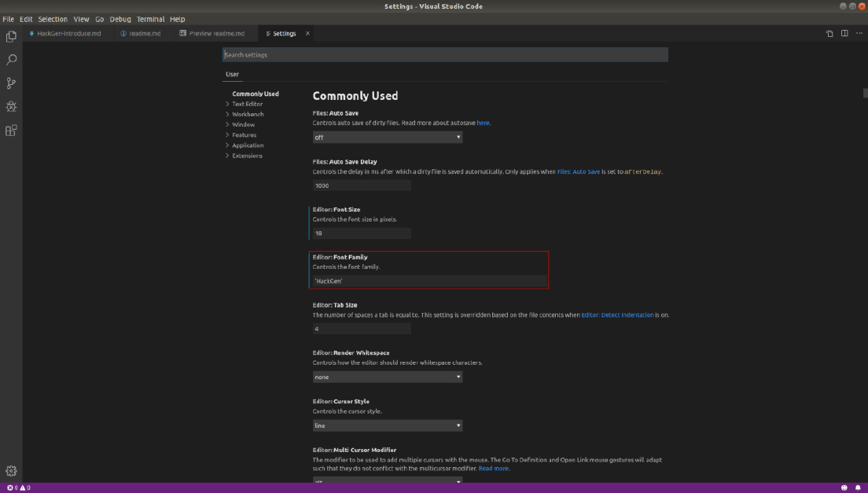Image resolution: width=868 pixels, height=493 pixels.
Task: Click the Search settings field
Action: pos(445,55)
